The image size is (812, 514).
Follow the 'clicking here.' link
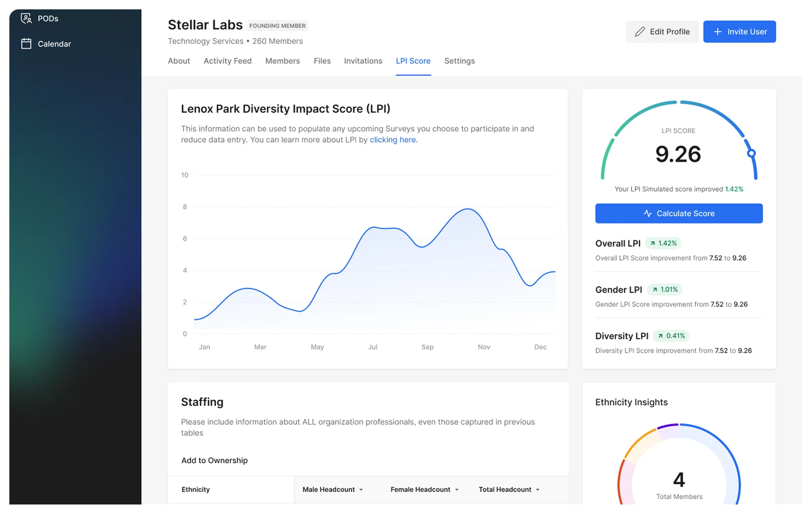point(393,140)
